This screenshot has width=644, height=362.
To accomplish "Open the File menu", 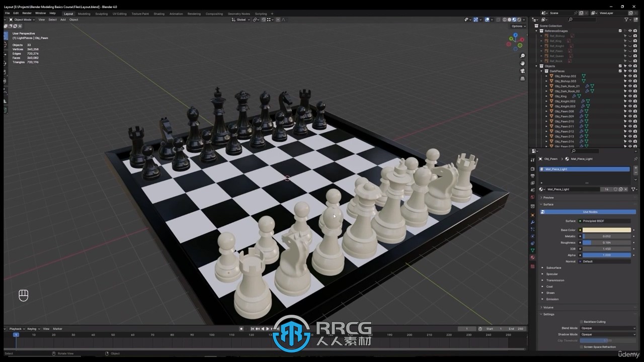I will point(7,13).
